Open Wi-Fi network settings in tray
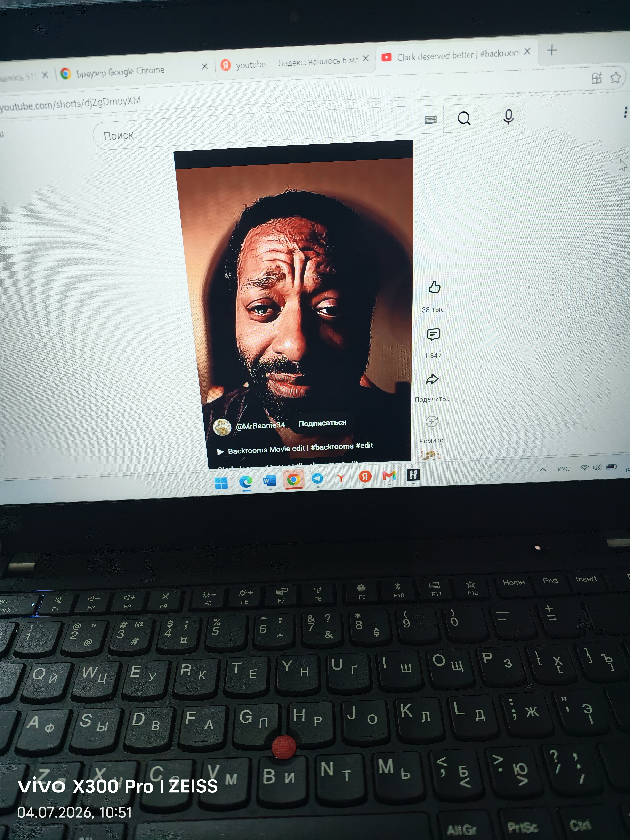The image size is (630, 840). tap(584, 468)
